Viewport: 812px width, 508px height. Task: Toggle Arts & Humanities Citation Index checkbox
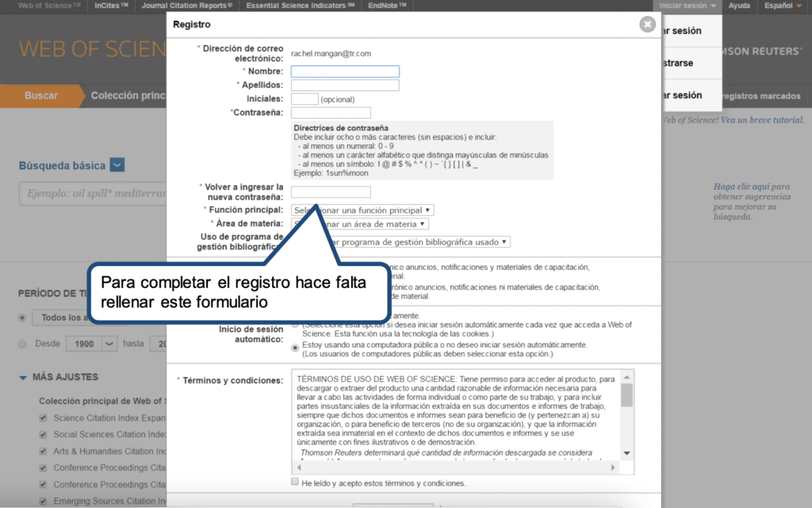tap(43, 451)
